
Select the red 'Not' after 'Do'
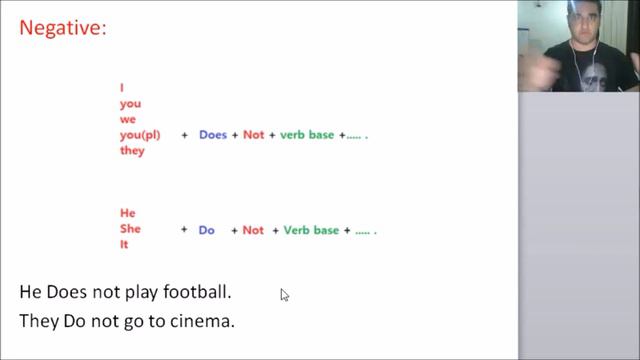coord(253,230)
